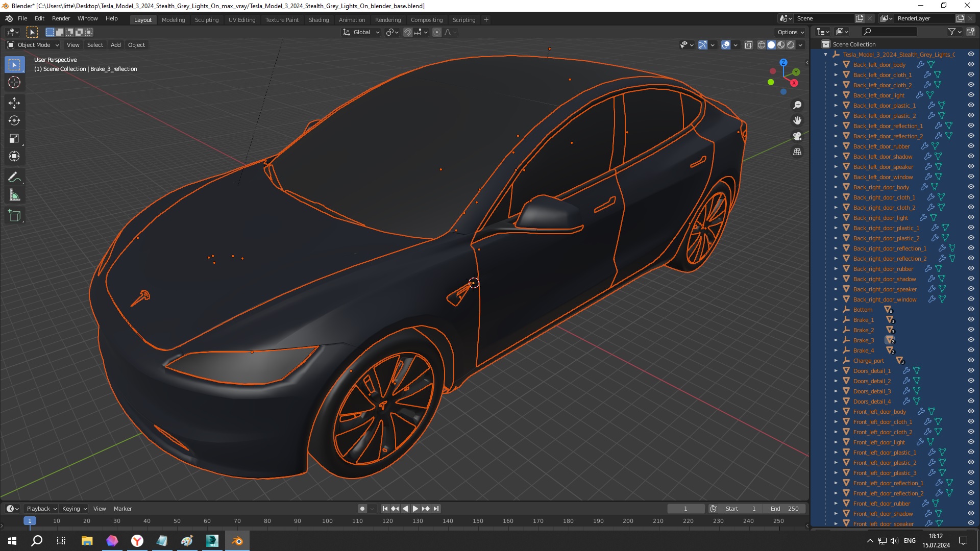The image size is (980, 551).
Task: Collapse the Tesla_Model_3 root collection
Action: point(826,55)
